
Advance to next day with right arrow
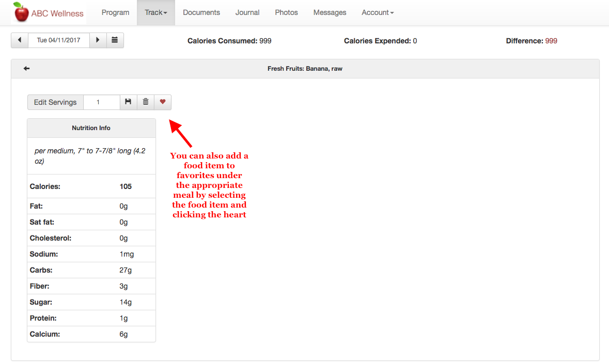coord(98,40)
